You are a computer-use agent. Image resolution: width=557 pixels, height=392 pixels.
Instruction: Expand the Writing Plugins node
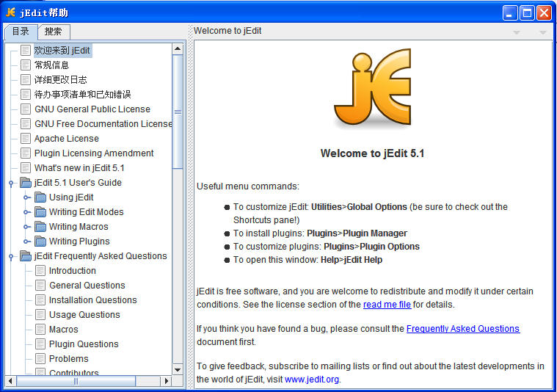26,242
